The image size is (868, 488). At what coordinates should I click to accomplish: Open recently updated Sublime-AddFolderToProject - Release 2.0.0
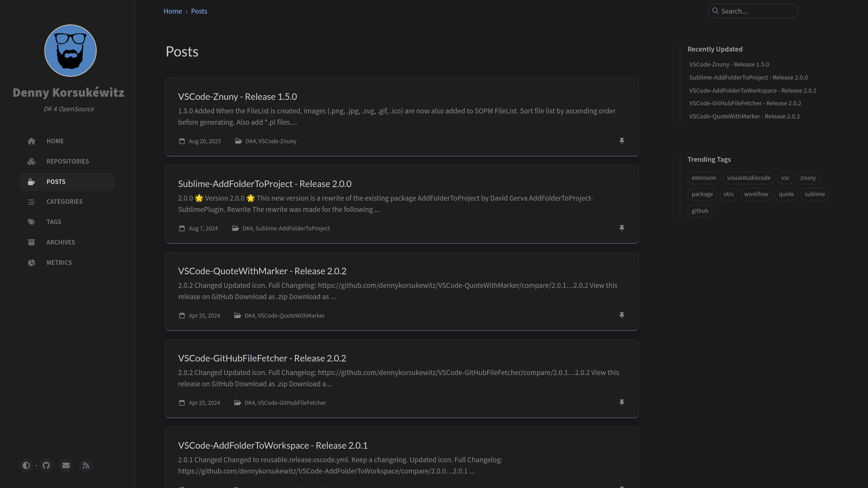(x=748, y=77)
